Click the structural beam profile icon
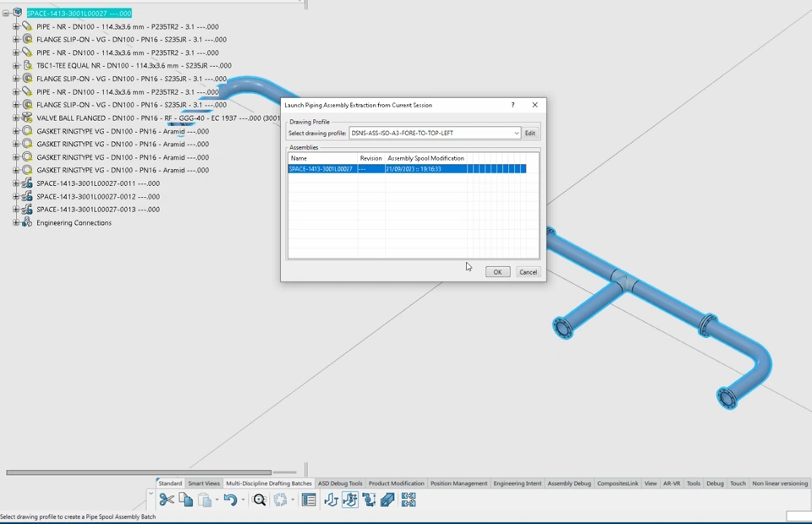This screenshot has height=524, width=812. tap(387, 499)
